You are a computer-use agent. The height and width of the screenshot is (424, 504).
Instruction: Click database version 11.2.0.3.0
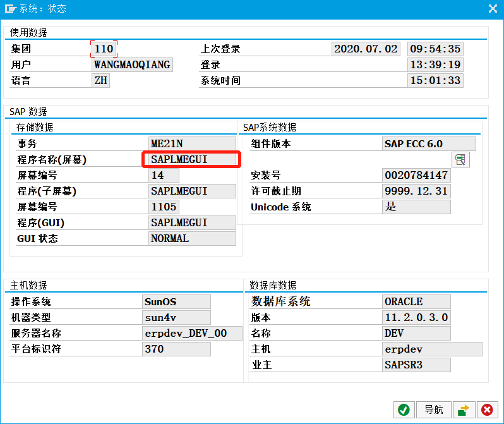[416, 317]
